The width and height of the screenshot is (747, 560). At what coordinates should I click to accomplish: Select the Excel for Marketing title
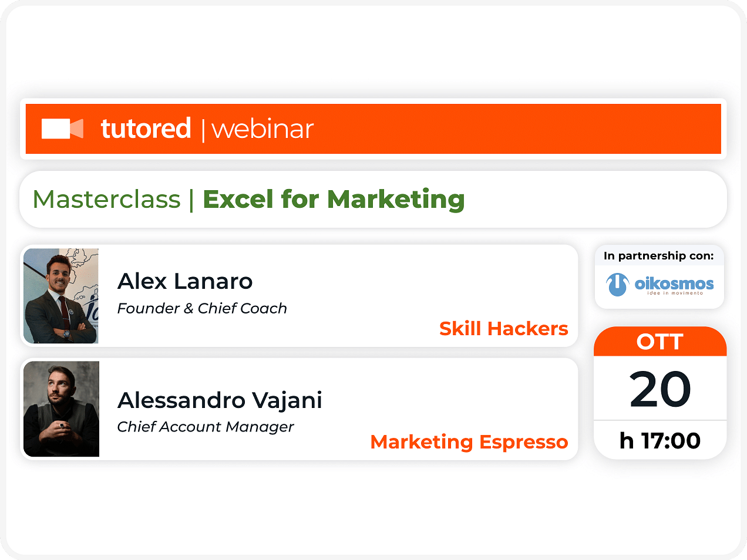334,200
